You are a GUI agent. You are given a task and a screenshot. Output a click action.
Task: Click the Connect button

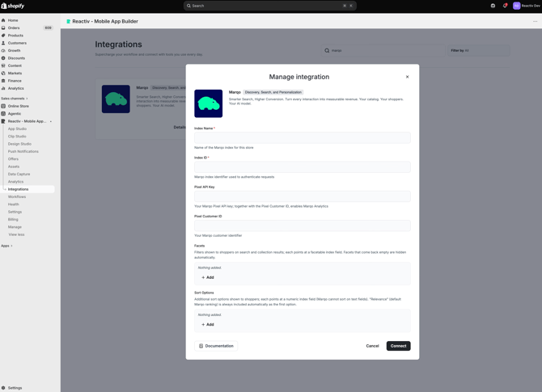tap(398, 346)
